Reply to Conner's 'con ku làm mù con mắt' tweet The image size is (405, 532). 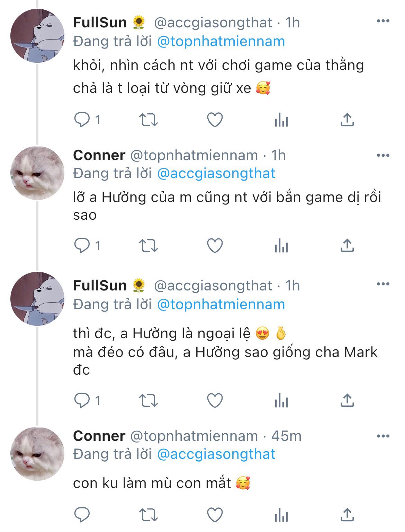click(x=82, y=515)
